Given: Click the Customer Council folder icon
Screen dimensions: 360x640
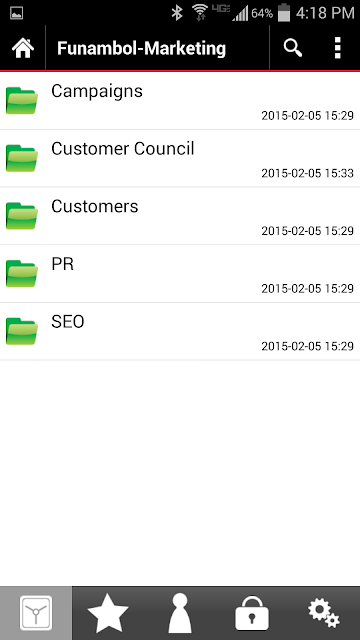Looking at the screenshot, I should point(22,158).
